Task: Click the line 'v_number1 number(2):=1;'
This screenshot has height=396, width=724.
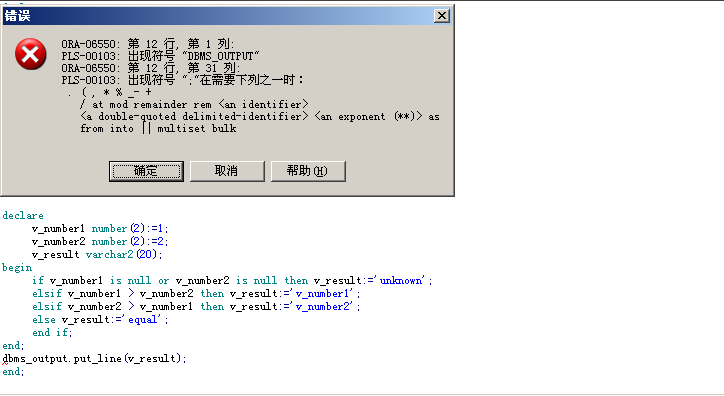Action: click(100, 228)
